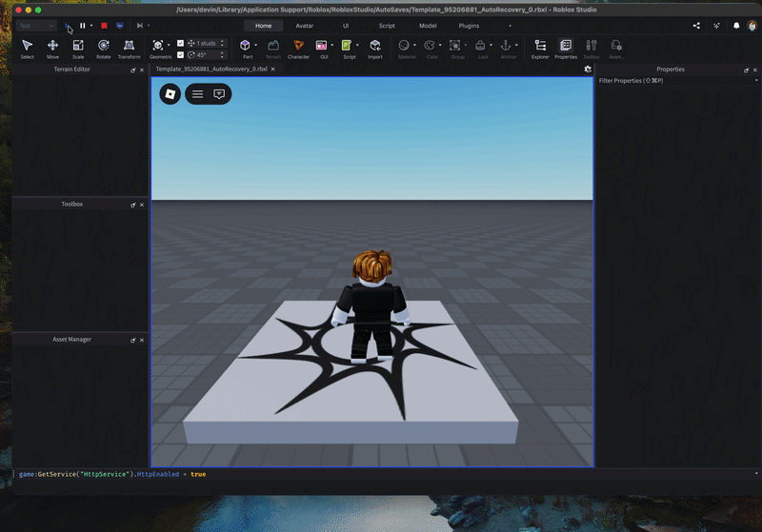Open the user avatar profile
This screenshot has height=532, width=762.
[x=752, y=26]
